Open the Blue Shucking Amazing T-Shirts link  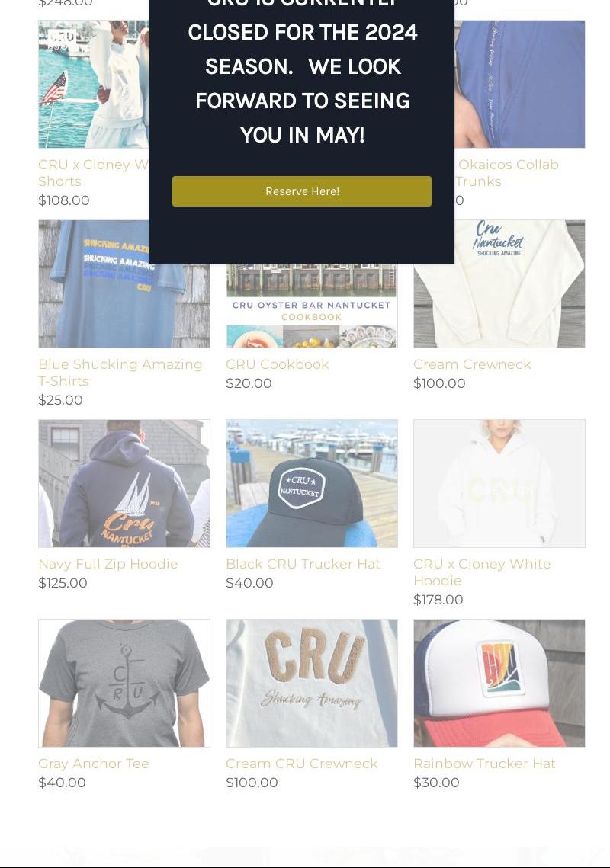tap(120, 373)
